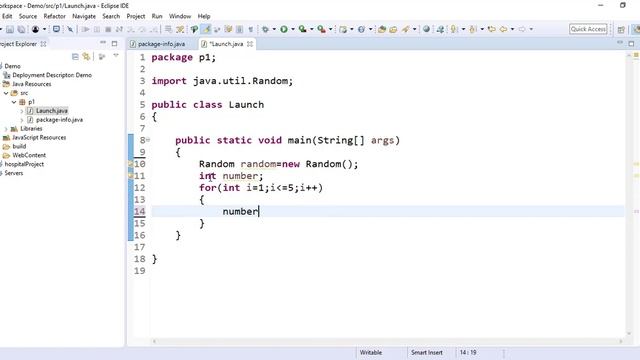Click the Coverage run icon
Viewport: 640px width, 360px height.
coord(302,29)
